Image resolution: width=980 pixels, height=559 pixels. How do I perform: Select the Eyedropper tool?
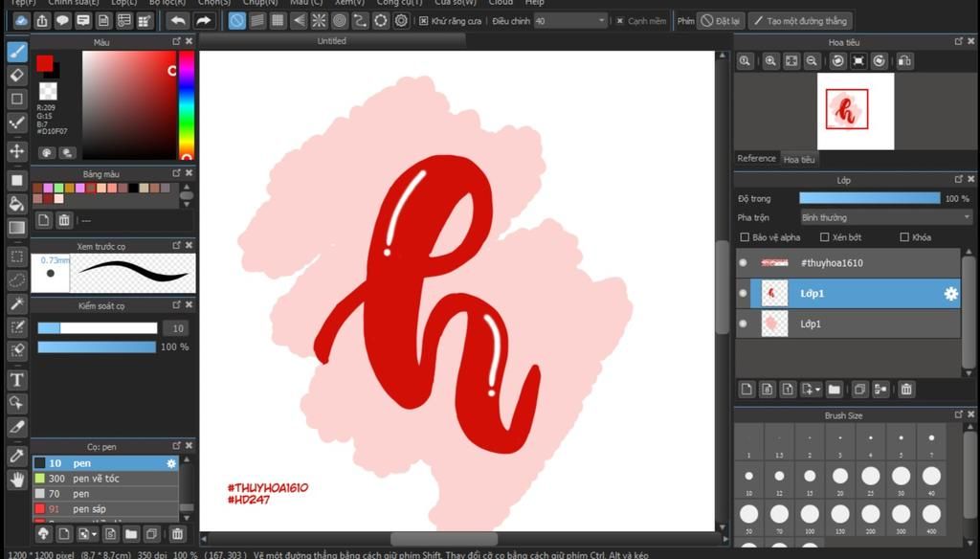tap(17, 456)
